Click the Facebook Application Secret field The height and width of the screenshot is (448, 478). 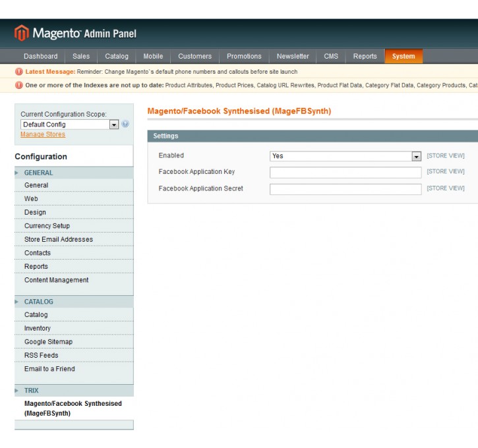pyautogui.click(x=345, y=189)
